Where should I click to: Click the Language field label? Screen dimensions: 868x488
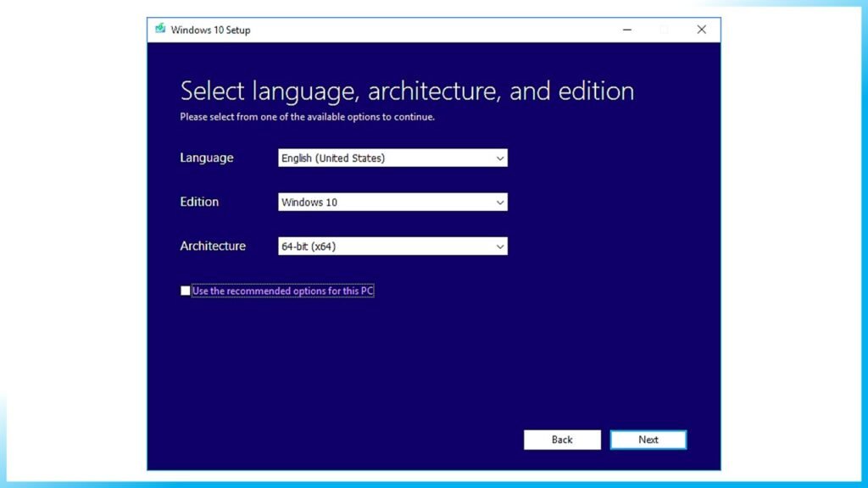(x=206, y=158)
